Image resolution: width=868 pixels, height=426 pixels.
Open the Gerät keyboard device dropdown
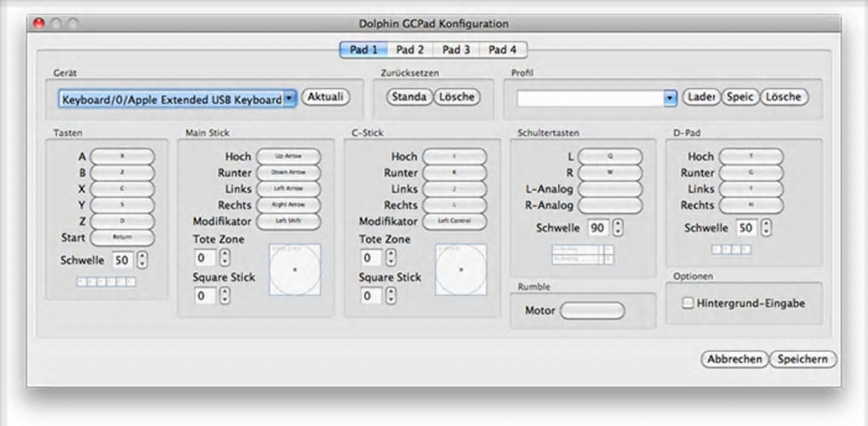(x=178, y=99)
